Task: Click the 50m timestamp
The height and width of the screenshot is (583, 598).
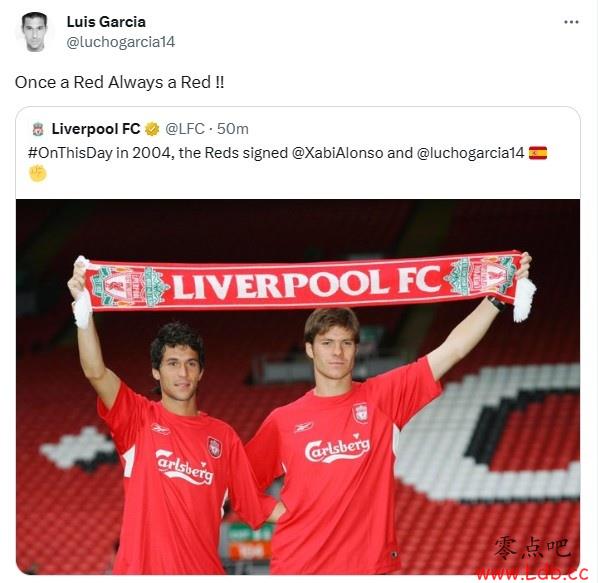Action: tap(233, 129)
